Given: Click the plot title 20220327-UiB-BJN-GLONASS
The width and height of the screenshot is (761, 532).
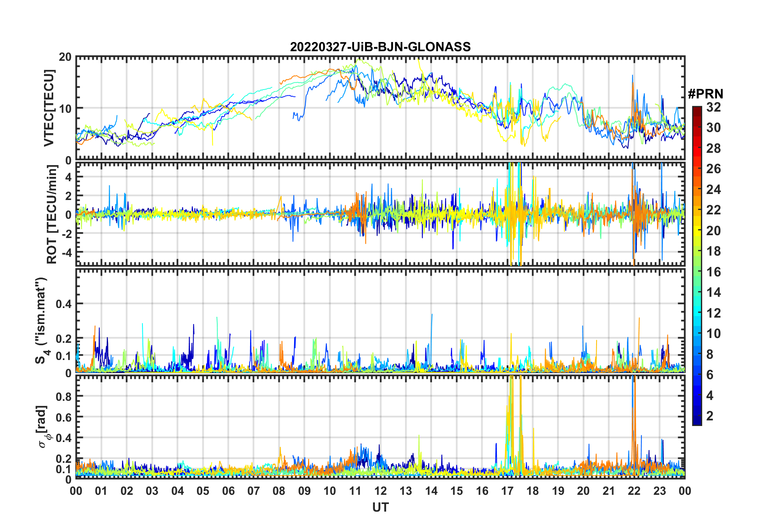Looking at the screenshot, I should point(380,47).
